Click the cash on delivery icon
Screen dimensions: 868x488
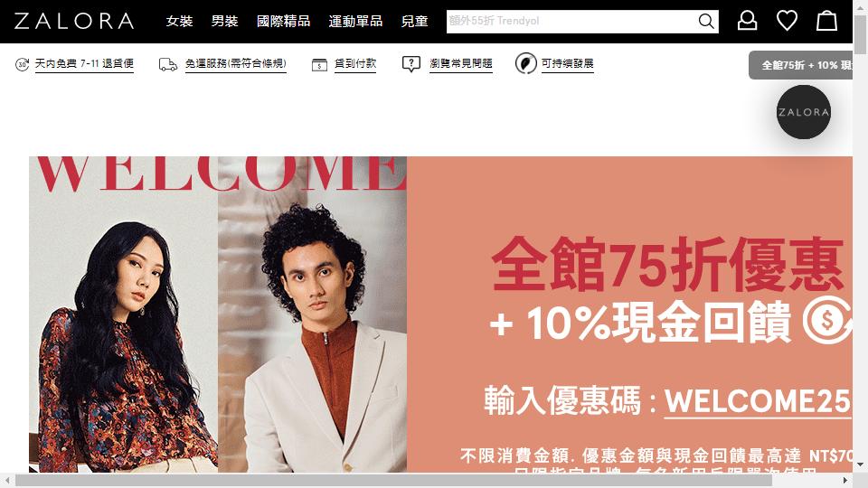319,65
